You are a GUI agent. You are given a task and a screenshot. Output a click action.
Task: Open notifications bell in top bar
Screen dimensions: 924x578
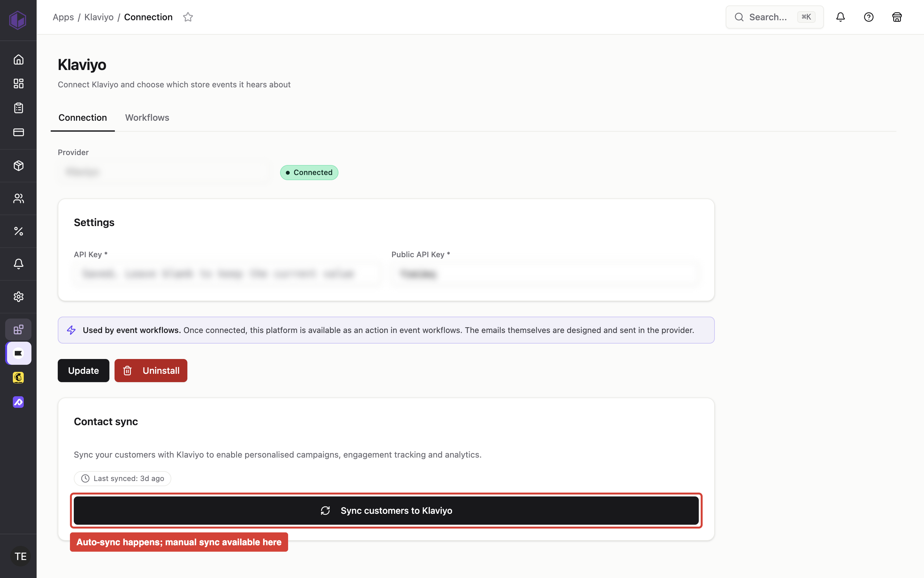tap(840, 17)
